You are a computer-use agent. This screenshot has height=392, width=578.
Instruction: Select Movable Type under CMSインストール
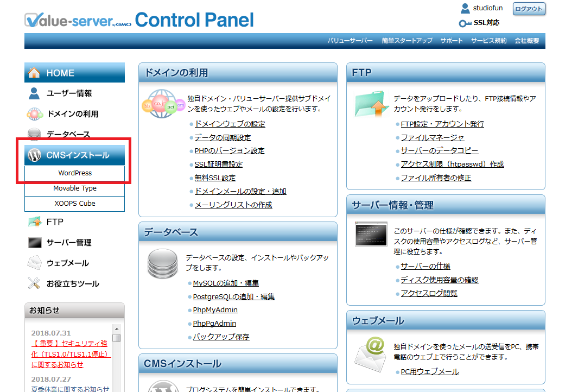click(75, 188)
